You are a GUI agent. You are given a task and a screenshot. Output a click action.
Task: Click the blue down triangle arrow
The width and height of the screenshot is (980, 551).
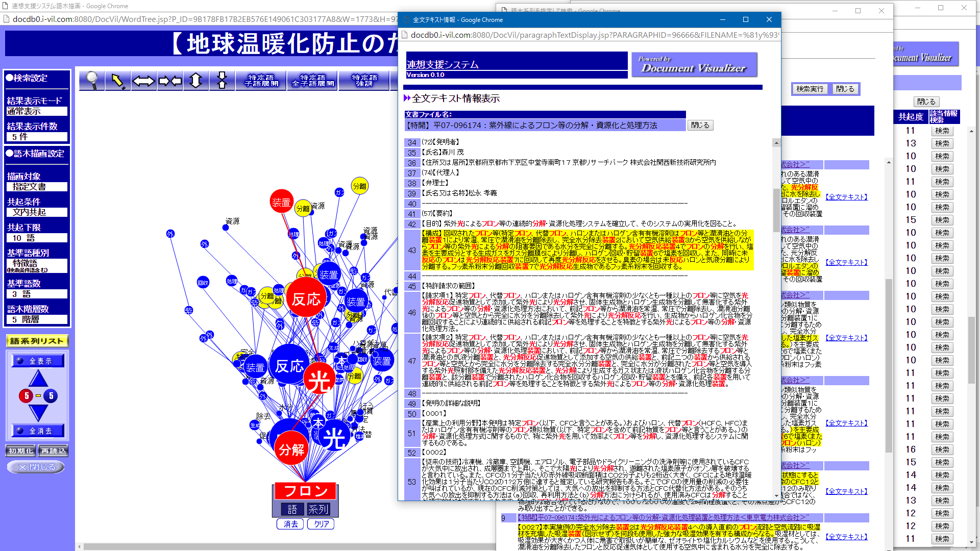coord(38,412)
